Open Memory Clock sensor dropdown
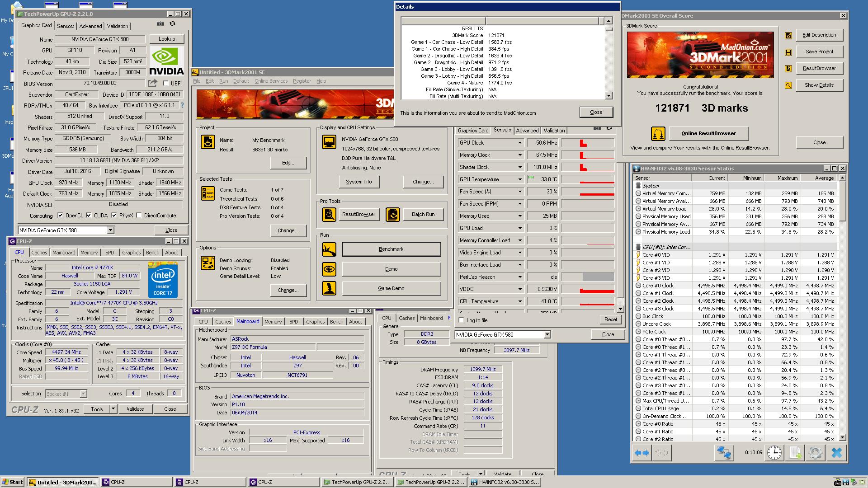Viewport: 868px width, 488px height. pyautogui.click(x=520, y=155)
